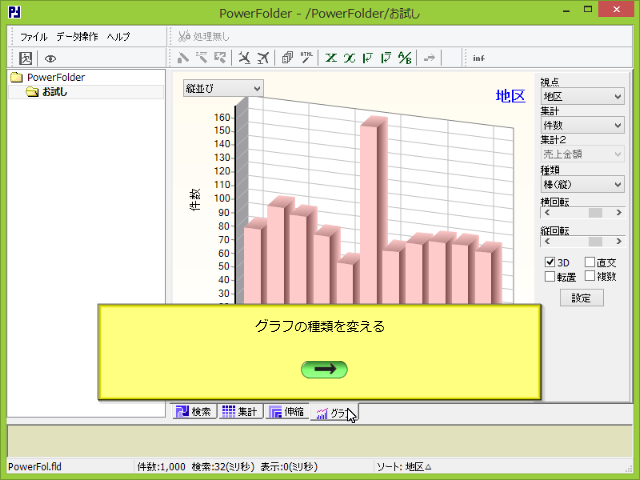Click the first green sigma toolbar icon
This screenshot has height=480, width=640.
331,58
